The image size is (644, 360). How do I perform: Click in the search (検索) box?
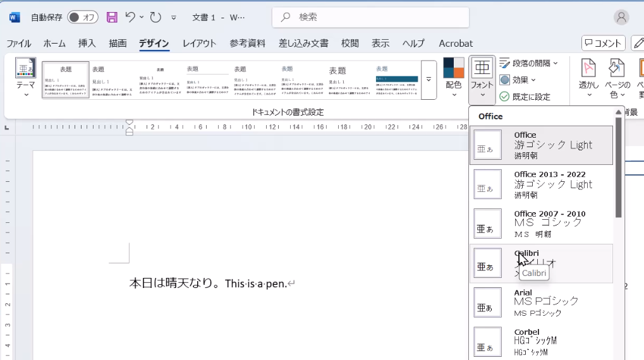coord(370,17)
